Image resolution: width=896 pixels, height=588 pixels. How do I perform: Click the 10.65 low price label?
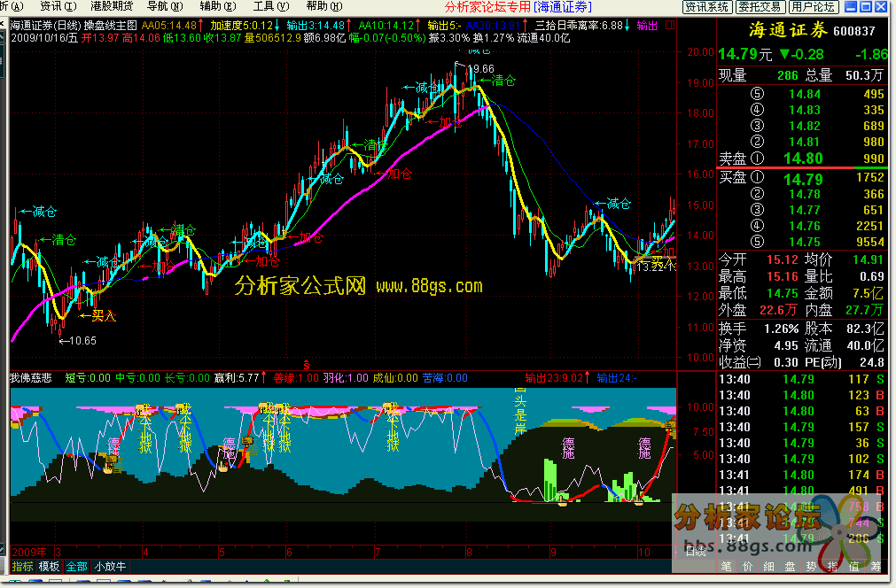82,341
